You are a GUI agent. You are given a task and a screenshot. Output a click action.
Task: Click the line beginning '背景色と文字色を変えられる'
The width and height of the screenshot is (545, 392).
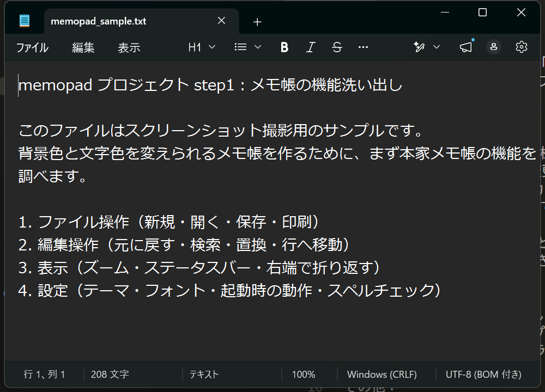coord(277,154)
